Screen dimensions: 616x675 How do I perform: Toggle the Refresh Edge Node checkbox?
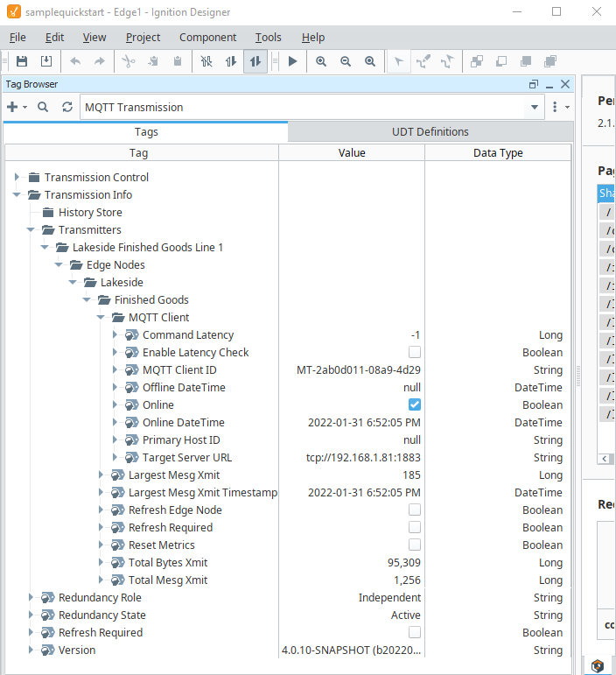[415, 510]
